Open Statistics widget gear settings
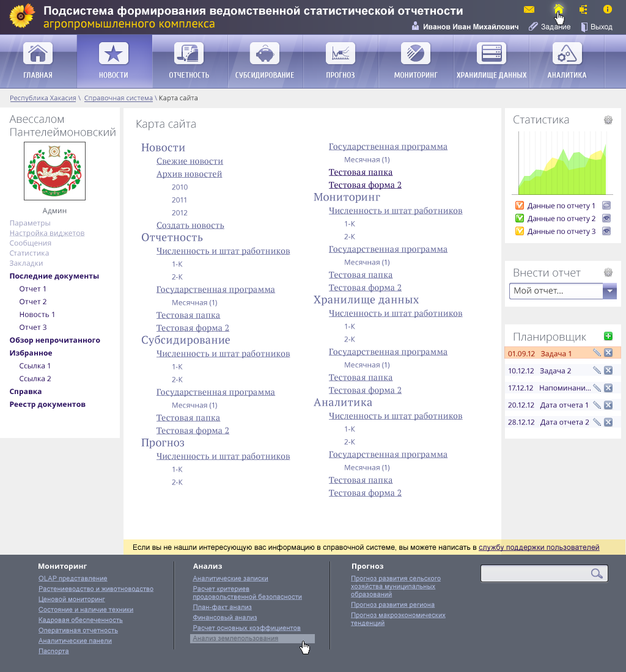The width and height of the screenshot is (626, 672). [x=608, y=120]
